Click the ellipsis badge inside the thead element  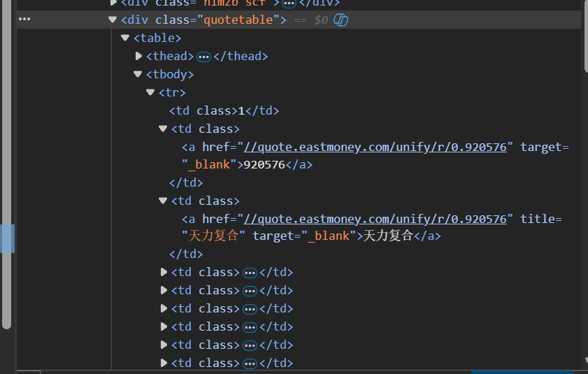[203, 57]
